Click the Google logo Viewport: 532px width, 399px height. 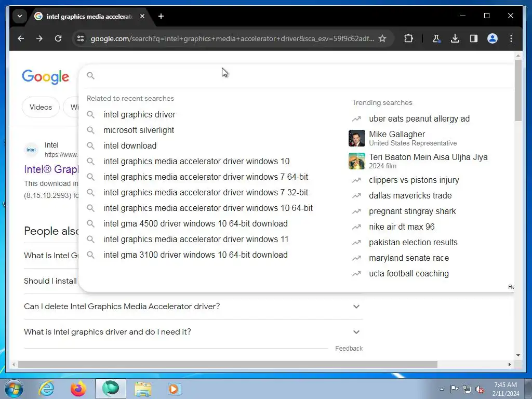(46, 77)
